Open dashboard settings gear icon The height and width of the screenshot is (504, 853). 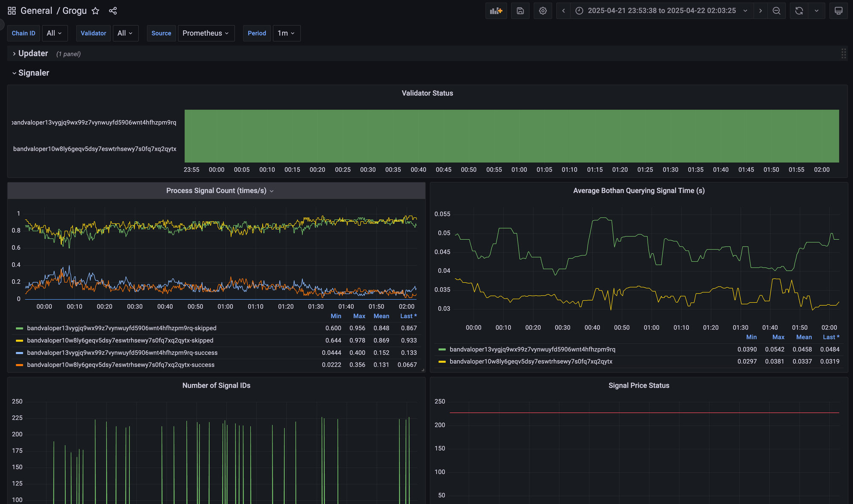point(543,11)
